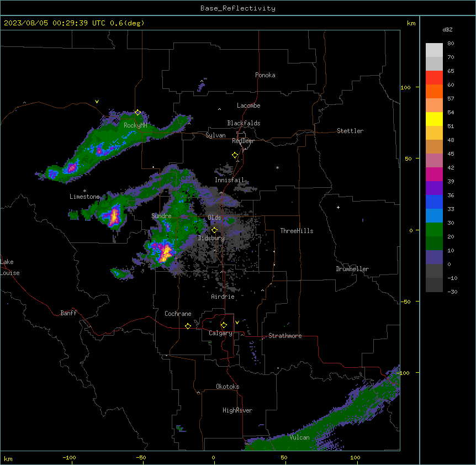The width and height of the screenshot is (476, 465).
Task: Click the HighRiver label
Action: coord(237,410)
